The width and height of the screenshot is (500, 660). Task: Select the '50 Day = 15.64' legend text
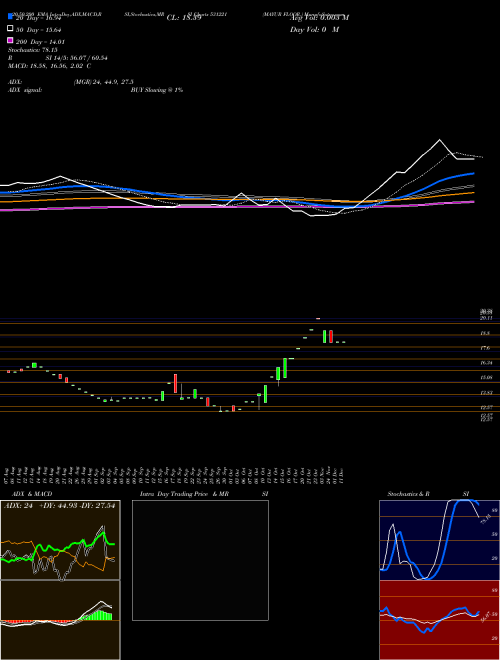pyautogui.click(x=39, y=29)
